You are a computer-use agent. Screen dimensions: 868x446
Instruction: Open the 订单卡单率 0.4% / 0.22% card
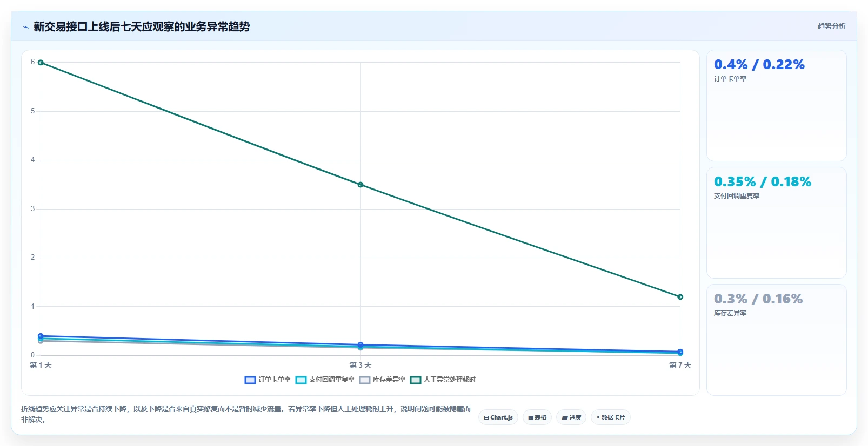[777, 106]
